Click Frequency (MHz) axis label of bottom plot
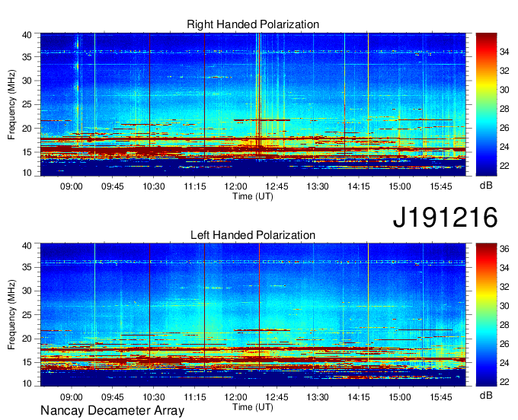 [11, 315]
